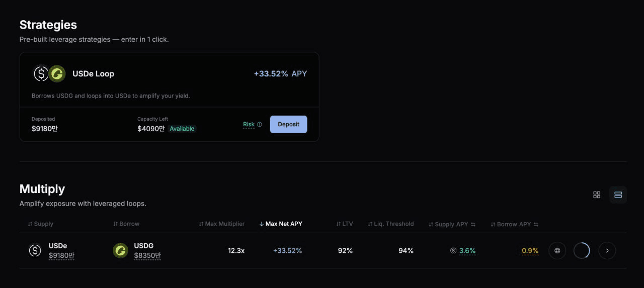Click the USDe token icon in table
This screenshot has height=288, width=644.
35,250
